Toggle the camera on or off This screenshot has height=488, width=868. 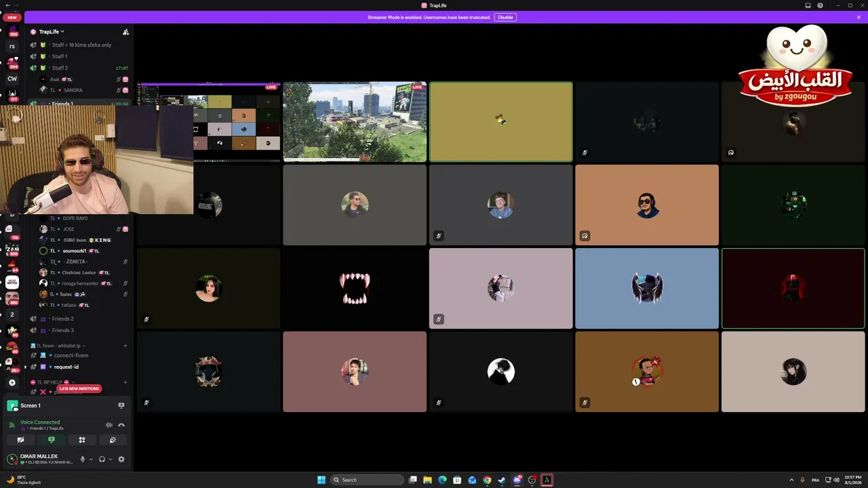click(x=20, y=440)
